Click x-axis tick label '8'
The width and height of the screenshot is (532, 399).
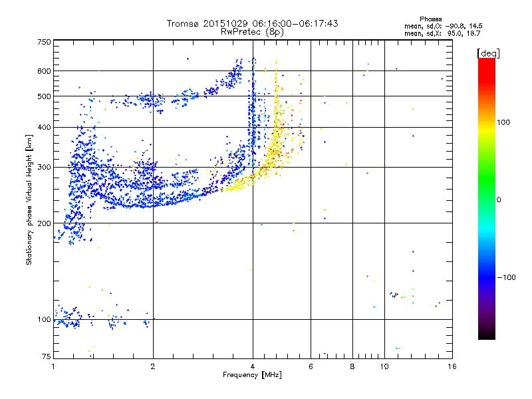[x=352, y=366]
